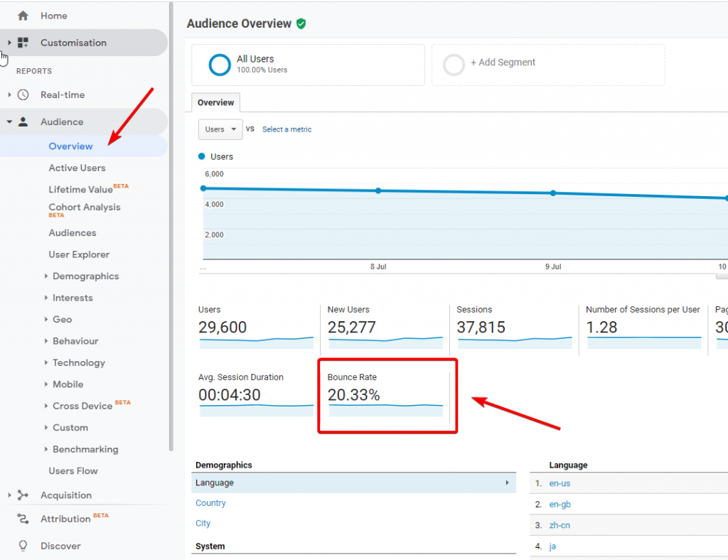Open the Users metric dropdown
The height and width of the screenshot is (560, 728).
tap(220, 129)
